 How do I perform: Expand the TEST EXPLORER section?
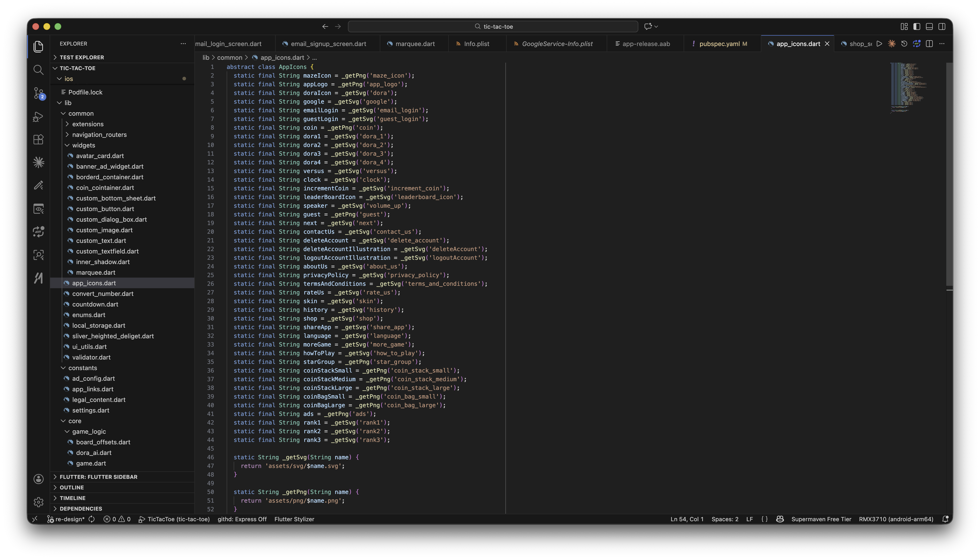click(x=122, y=57)
